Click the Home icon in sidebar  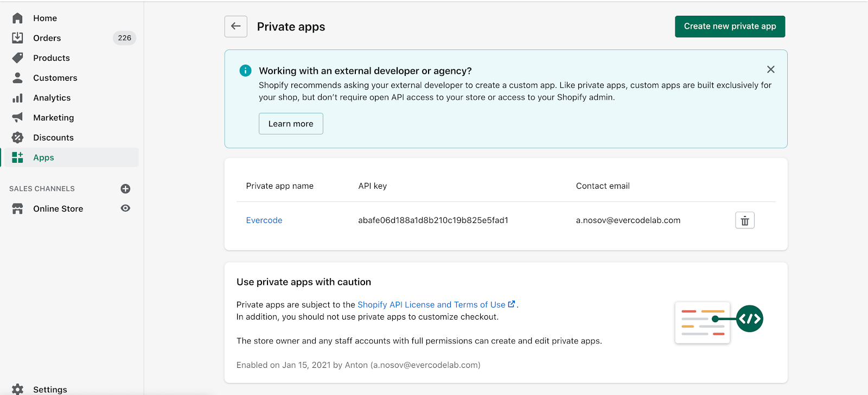17,18
